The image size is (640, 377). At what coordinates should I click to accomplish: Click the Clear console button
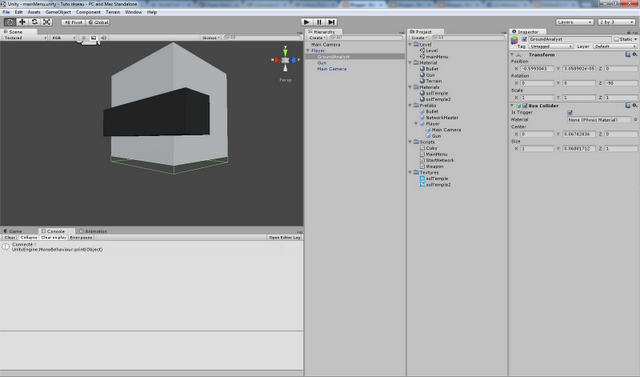[9, 237]
